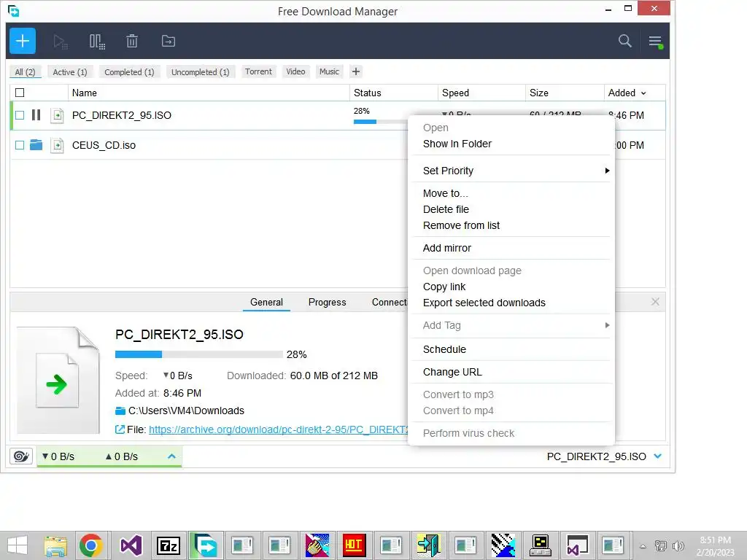
Task: Switch to the Video filter
Action: pos(295,71)
